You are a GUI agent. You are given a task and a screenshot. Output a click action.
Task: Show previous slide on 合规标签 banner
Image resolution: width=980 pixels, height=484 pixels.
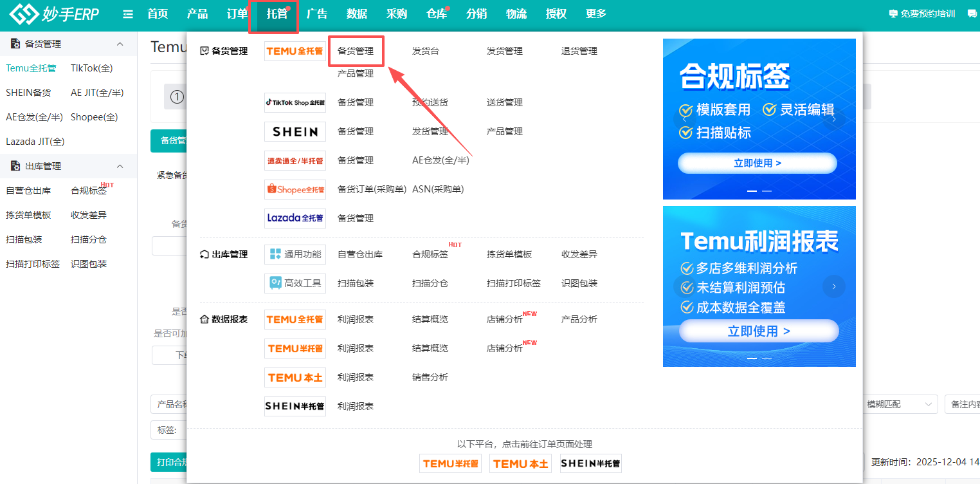[x=685, y=119]
